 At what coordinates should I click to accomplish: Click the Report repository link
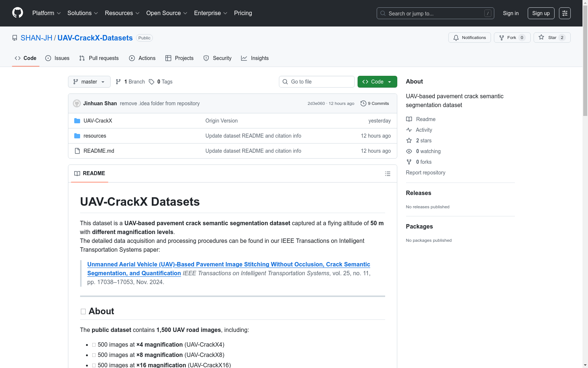coord(426,173)
